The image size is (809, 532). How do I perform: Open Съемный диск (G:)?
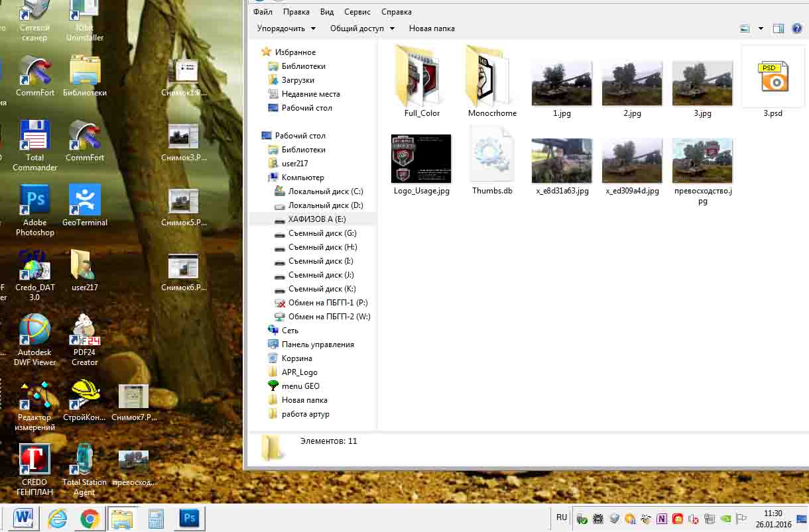pos(322,233)
